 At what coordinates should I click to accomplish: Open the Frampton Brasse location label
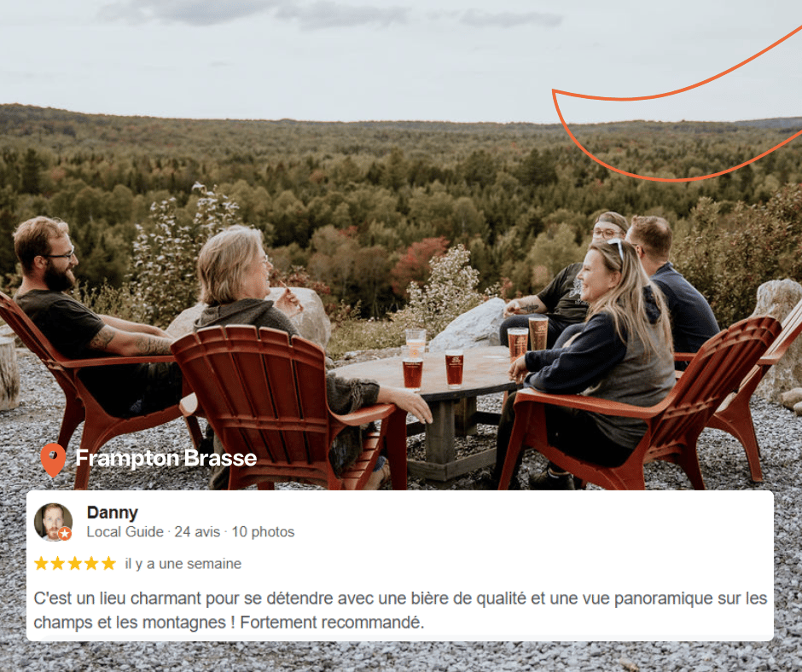pos(166,458)
